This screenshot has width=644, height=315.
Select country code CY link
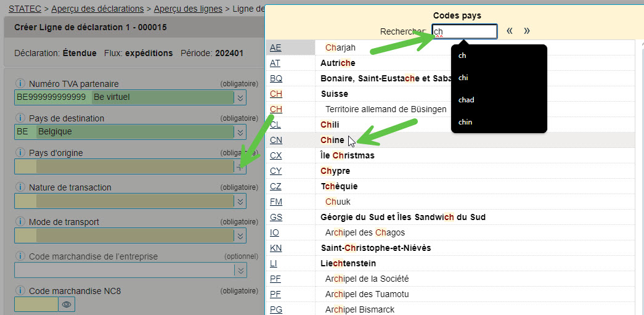(x=275, y=171)
